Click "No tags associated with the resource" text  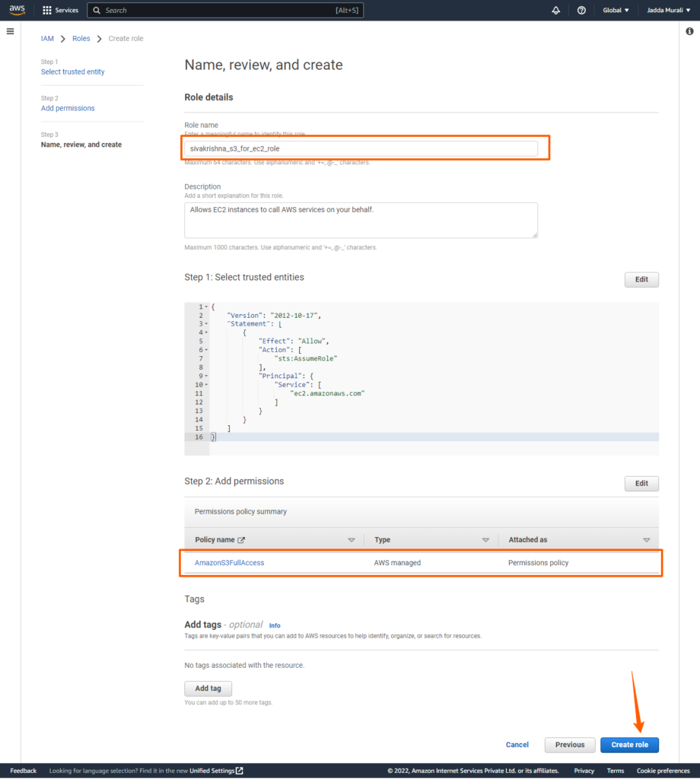tap(244, 665)
